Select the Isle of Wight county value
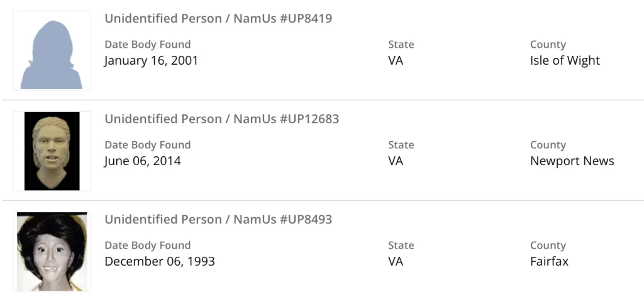Viewport: 644px width, 297px height. (x=565, y=61)
